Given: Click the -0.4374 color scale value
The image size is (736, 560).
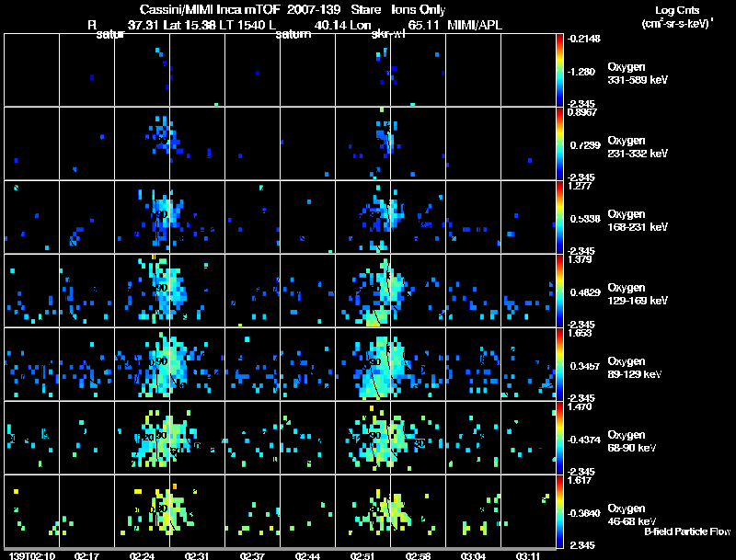Looking at the screenshot, I should point(584,440).
